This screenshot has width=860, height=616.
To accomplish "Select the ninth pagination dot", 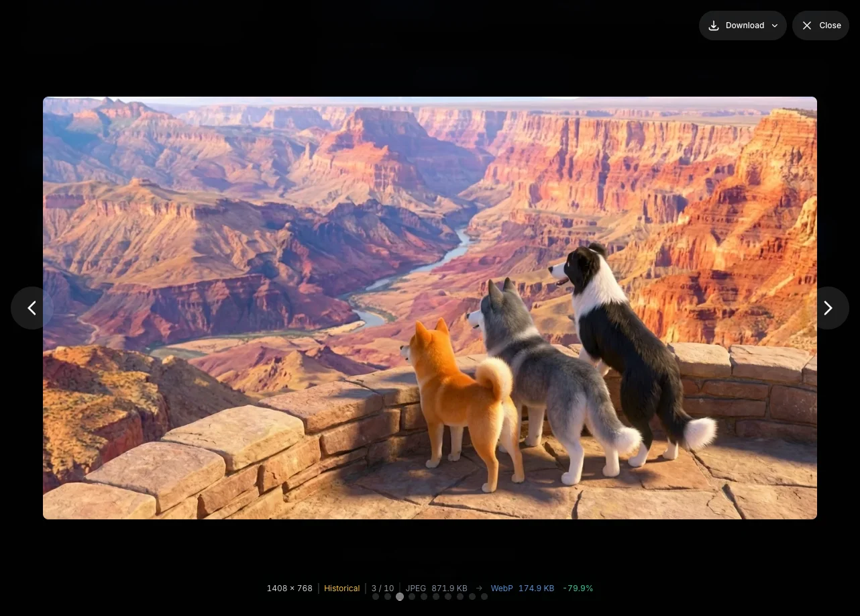I will pyautogui.click(x=472, y=597).
